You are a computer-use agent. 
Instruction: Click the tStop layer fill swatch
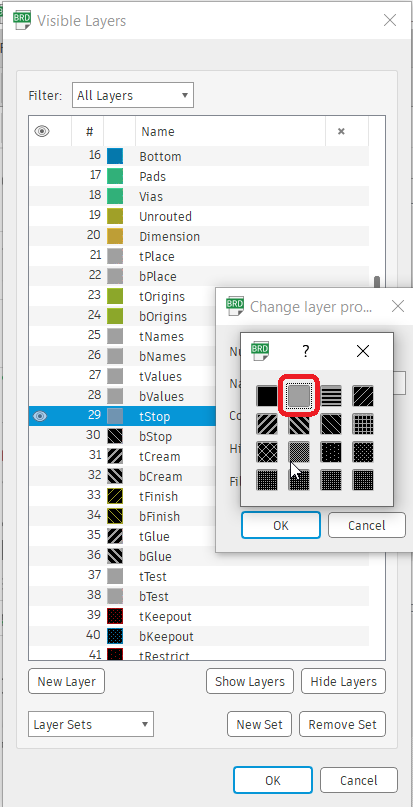115,416
